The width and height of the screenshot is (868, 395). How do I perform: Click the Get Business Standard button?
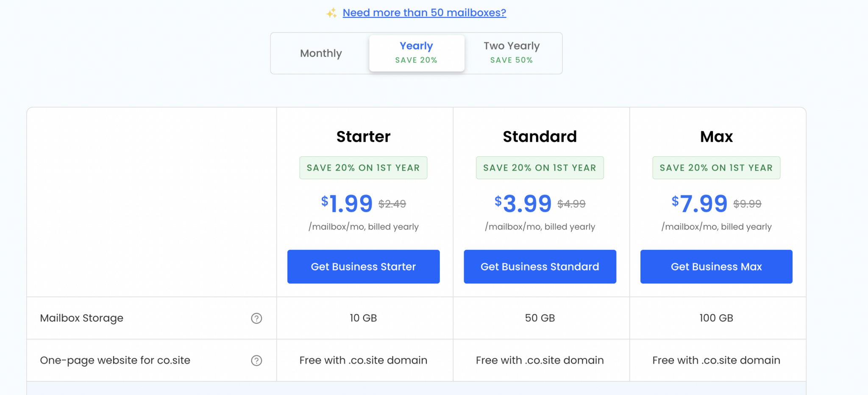540,266
